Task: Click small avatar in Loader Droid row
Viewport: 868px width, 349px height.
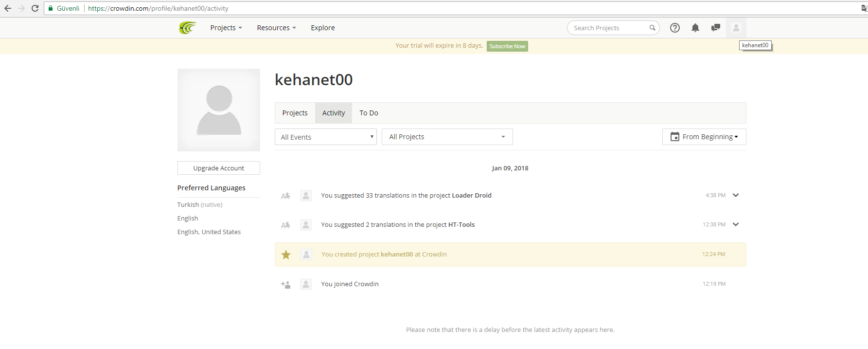Action: (x=306, y=196)
